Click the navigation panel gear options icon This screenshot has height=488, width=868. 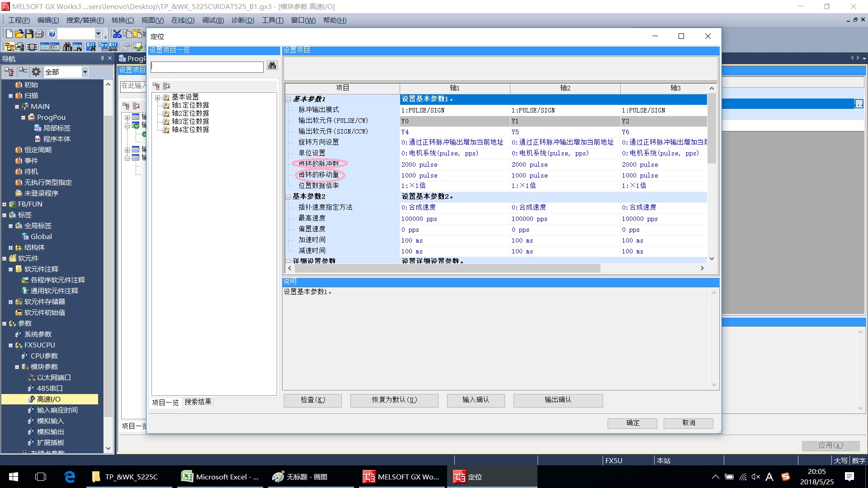pos(36,72)
